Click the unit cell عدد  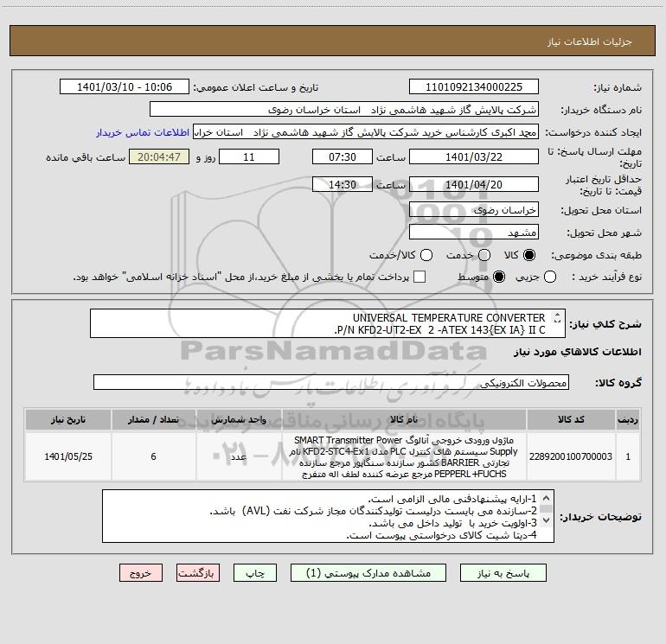[x=239, y=456]
